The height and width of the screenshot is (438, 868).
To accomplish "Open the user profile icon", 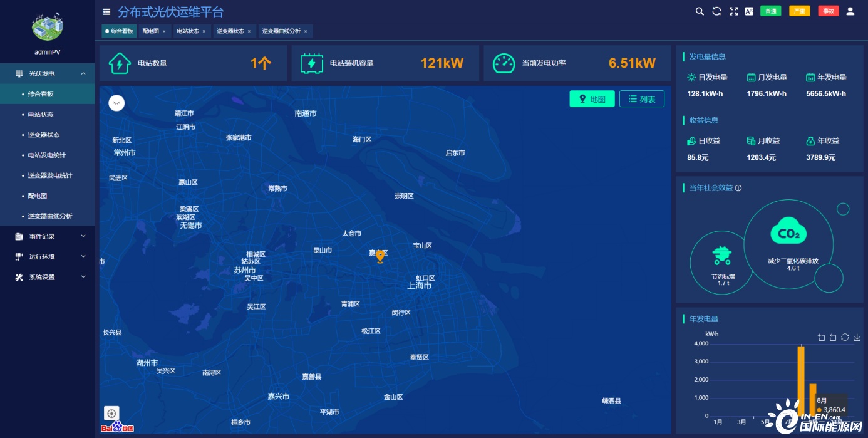I will click(850, 11).
